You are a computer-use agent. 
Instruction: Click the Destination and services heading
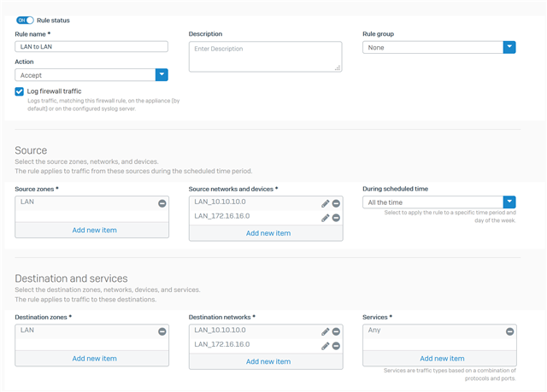click(x=71, y=278)
